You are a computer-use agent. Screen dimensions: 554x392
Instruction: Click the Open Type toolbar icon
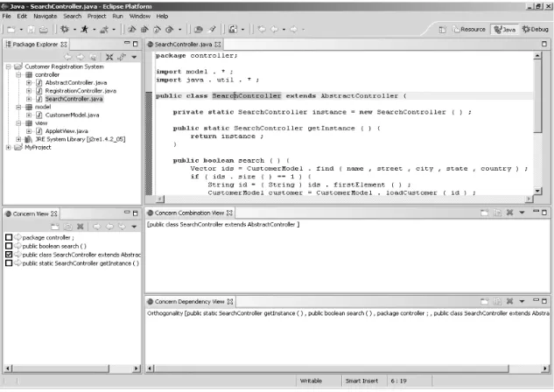click(x=198, y=30)
